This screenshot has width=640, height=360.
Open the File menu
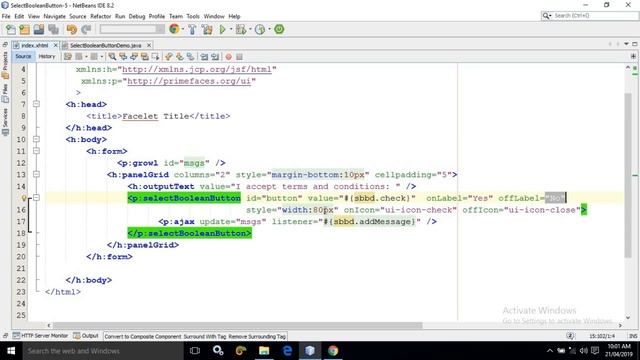point(6,16)
